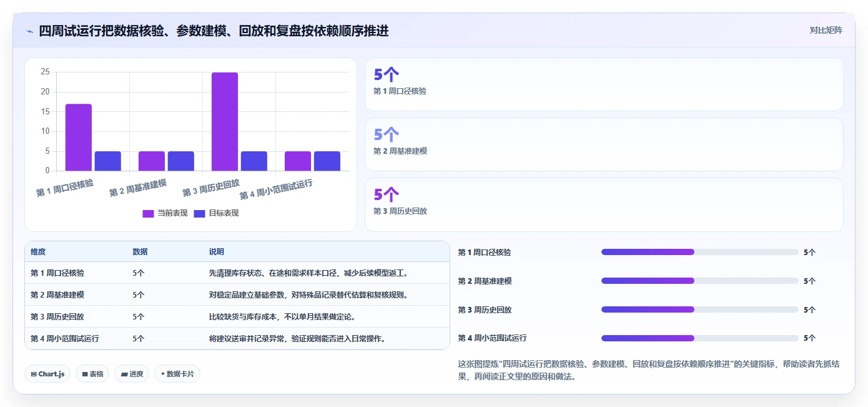Open the 第 3 周历史回放 data card
This screenshot has height=407, width=868.
[x=604, y=204]
